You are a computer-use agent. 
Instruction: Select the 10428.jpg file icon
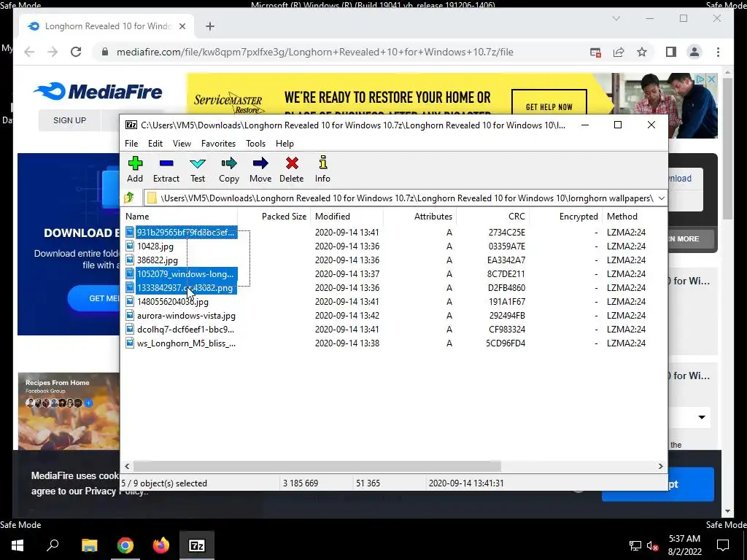130,246
